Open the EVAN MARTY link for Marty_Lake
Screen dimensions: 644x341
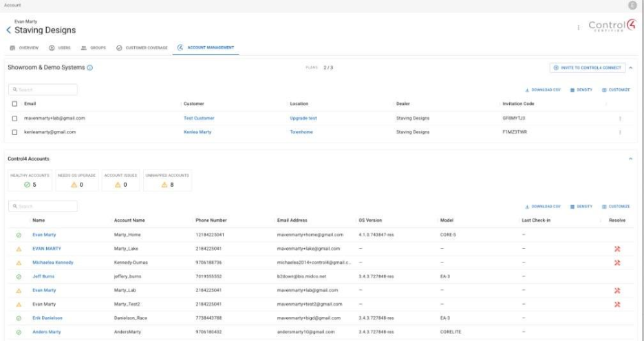click(47, 249)
